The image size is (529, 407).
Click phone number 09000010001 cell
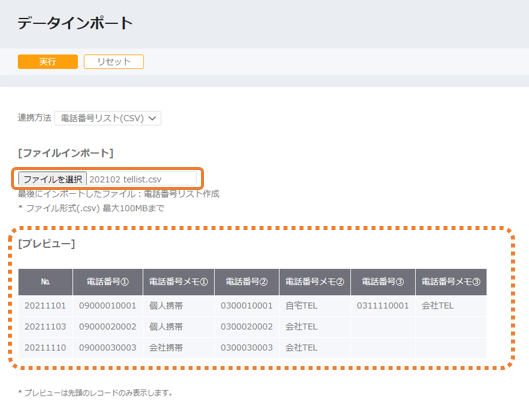point(108,306)
